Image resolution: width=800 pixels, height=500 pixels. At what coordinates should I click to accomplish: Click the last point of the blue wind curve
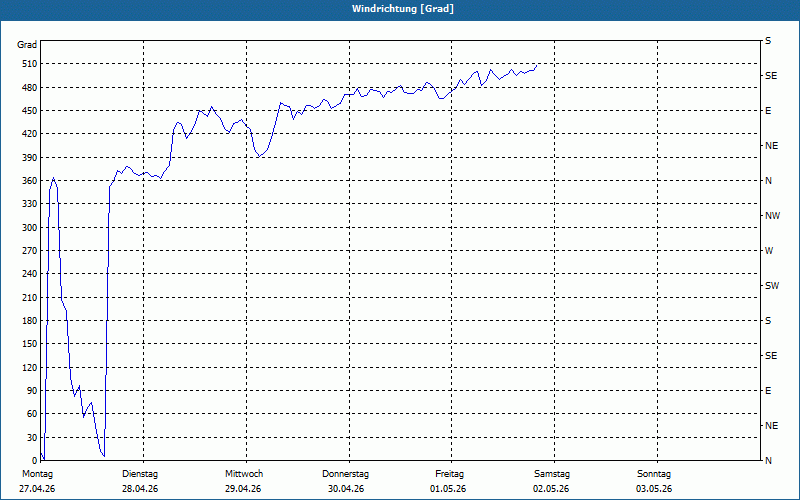(537, 65)
